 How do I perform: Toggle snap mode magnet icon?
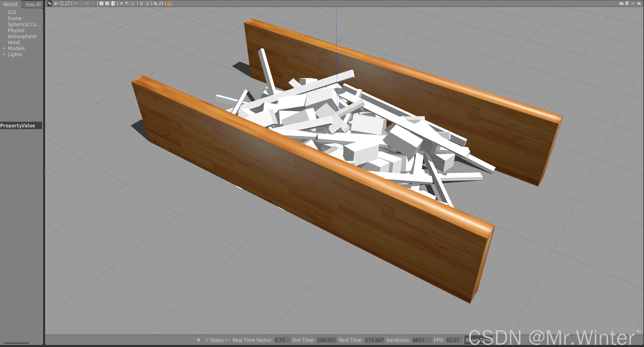coord(161,4)
